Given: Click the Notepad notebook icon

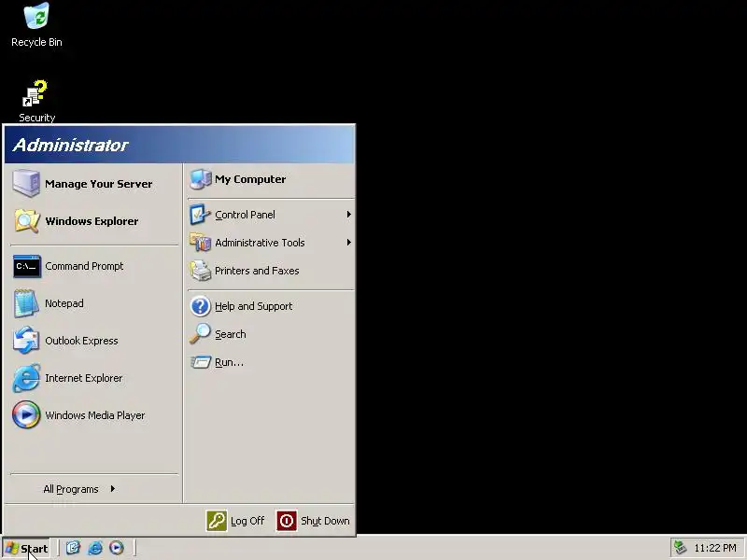Looking at the screenshot, I should pyautogui.click(x=26, y=303).
